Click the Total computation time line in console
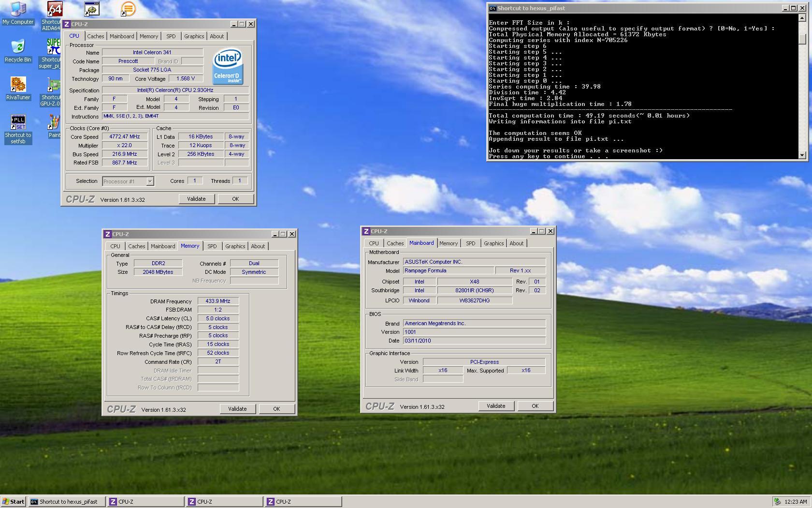Viewport: 812px width, 508px height. pyautogui.click(x=589, y=116)
